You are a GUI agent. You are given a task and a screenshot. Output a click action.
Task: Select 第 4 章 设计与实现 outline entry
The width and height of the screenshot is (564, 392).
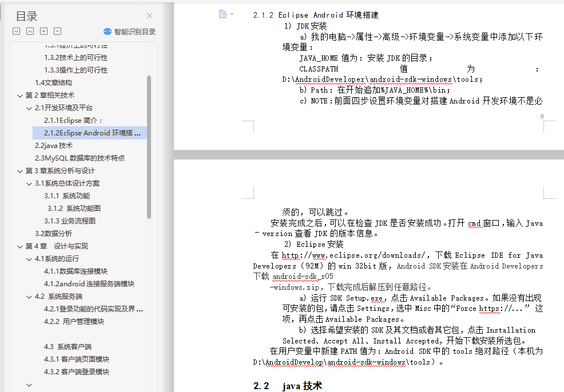tap(57, 246)
